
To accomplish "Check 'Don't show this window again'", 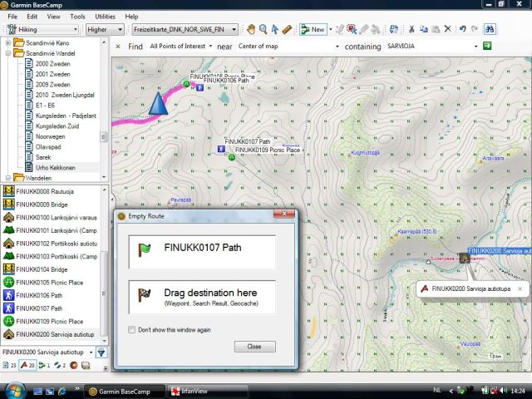I will (x=132, y=330).
